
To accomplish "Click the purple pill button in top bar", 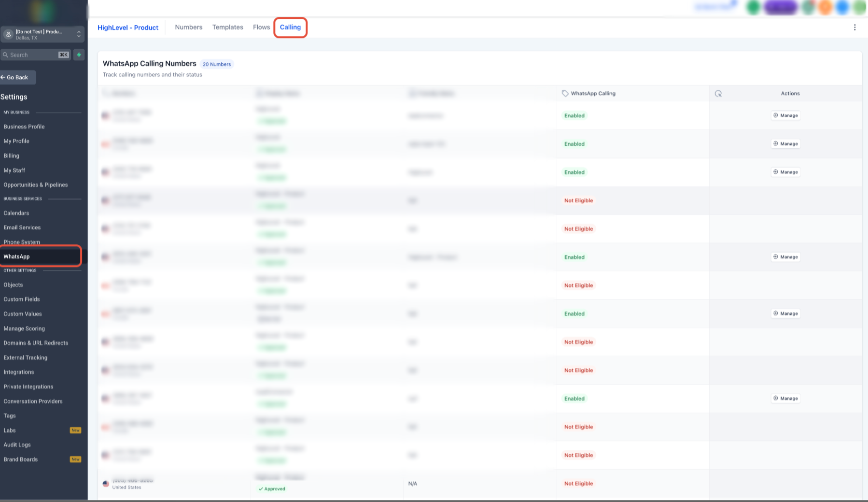I will point(781,7).
